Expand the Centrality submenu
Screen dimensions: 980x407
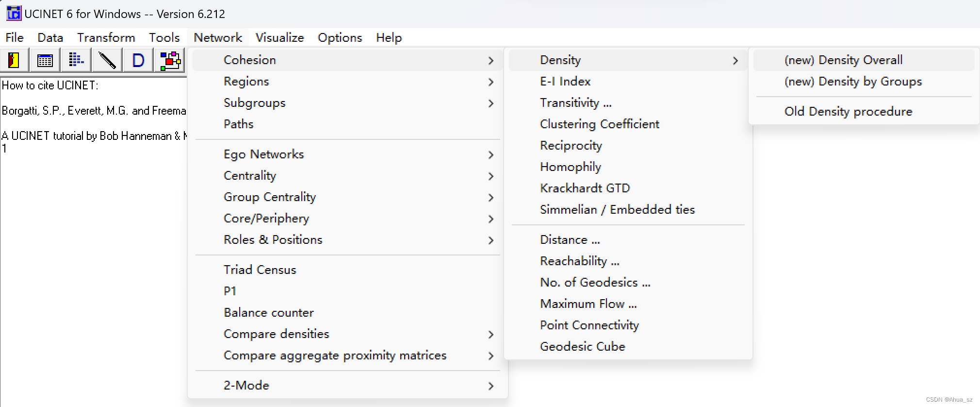(x=250, y=176)
